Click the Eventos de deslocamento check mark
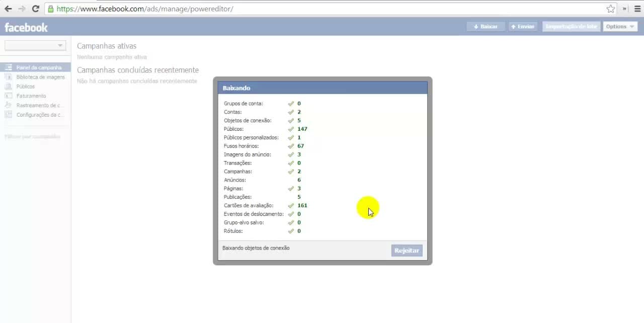Screen dimensions: 644x323 point(291,214)
